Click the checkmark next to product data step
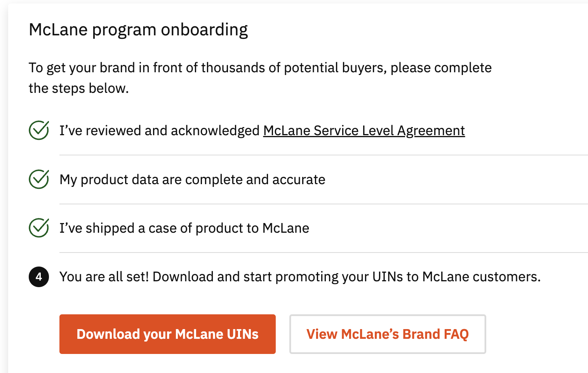Image resolution: width=588 pixels, height=373 pixels. (x=39, y=179)
